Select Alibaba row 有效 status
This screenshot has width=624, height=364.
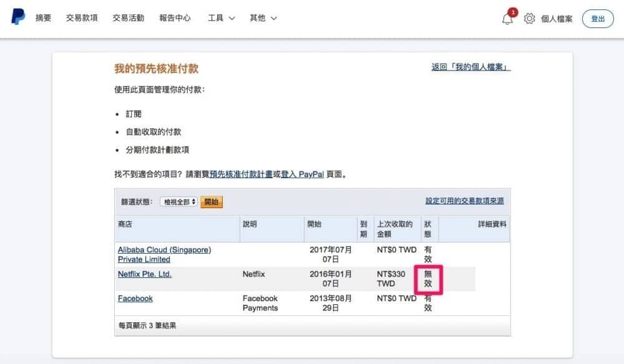pos(428,254)
